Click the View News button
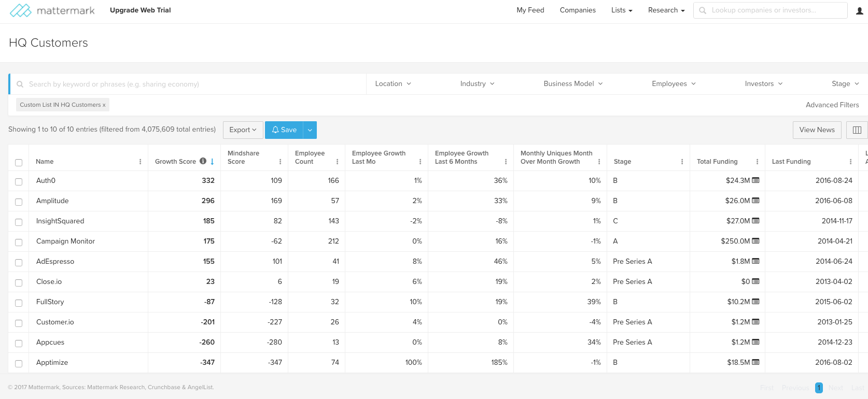Viewport: 868px width, 399px height. pos(817,130)
